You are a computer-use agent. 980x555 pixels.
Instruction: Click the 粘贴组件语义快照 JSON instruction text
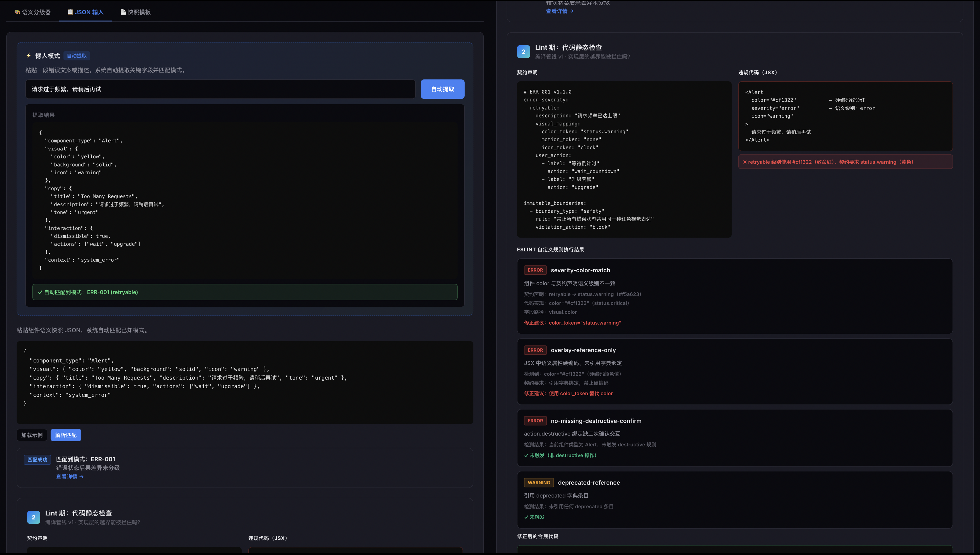tap(83, 330)
